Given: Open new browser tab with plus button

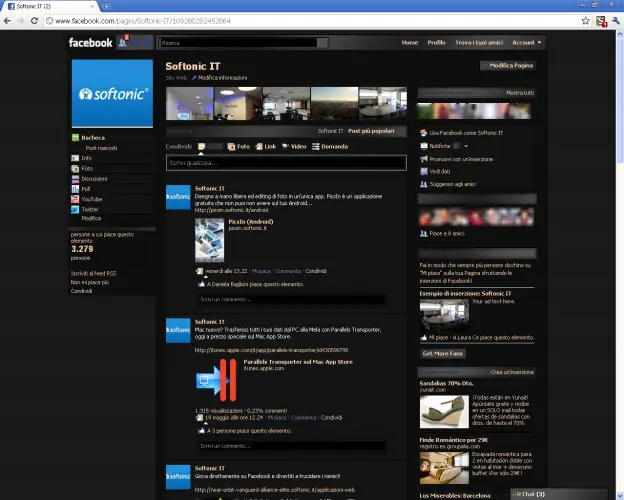Looking at the screenshot, I should (x=106, y=6).
